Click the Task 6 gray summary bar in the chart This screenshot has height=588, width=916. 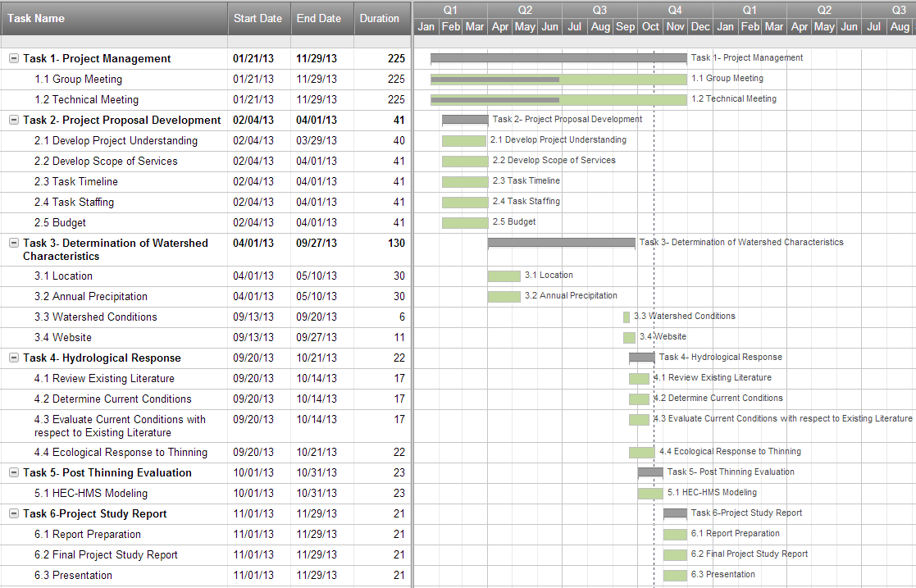coord(676,513)
